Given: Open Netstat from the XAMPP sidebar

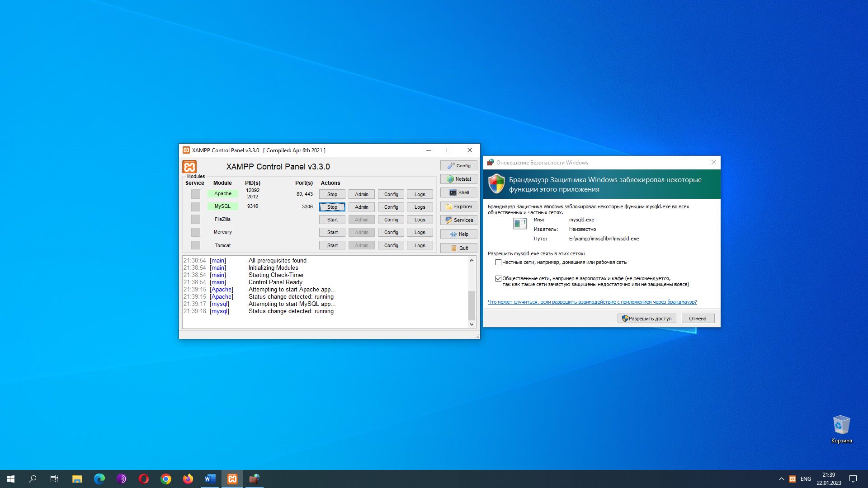Looking at the screenshot, I should (x=458, y=179).
